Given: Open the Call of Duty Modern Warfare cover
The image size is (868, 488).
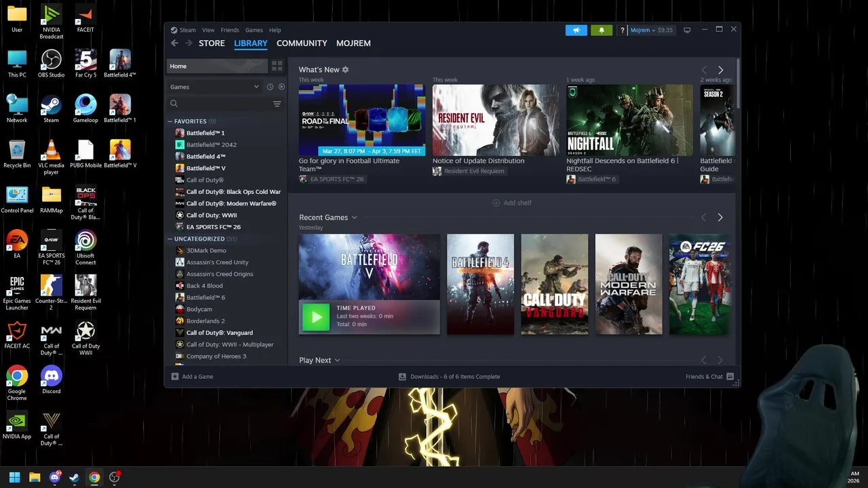Looking at the screenshot, I should pos(629,284).
